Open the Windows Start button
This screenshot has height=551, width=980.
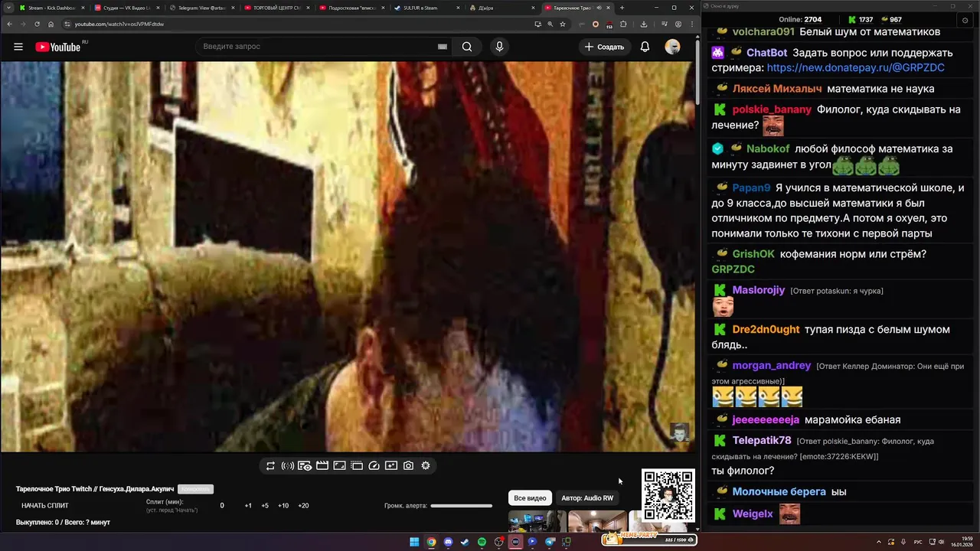click(x=414, y=542)
